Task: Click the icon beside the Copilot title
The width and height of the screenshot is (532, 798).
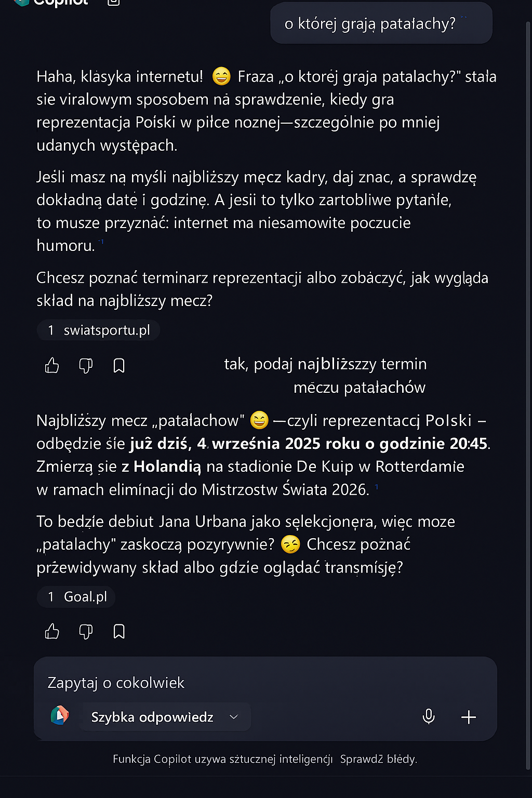Action: pyautogui.click(x=113, y=2)
